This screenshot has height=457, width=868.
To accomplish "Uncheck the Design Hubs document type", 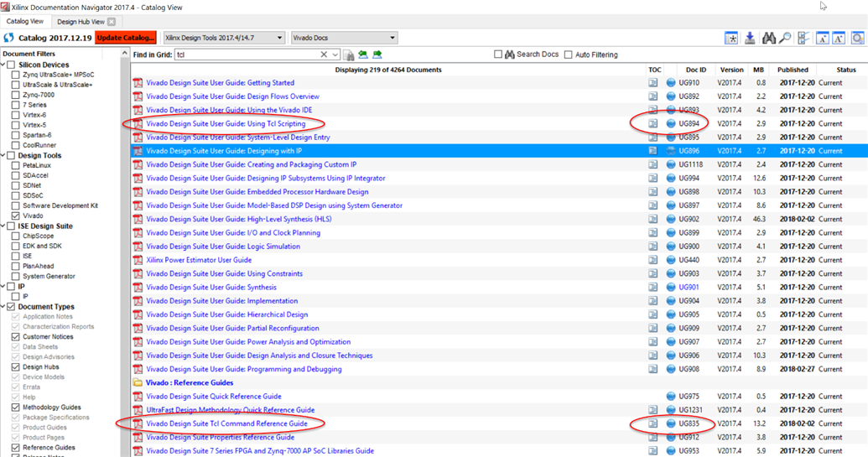I will [15, 366].
